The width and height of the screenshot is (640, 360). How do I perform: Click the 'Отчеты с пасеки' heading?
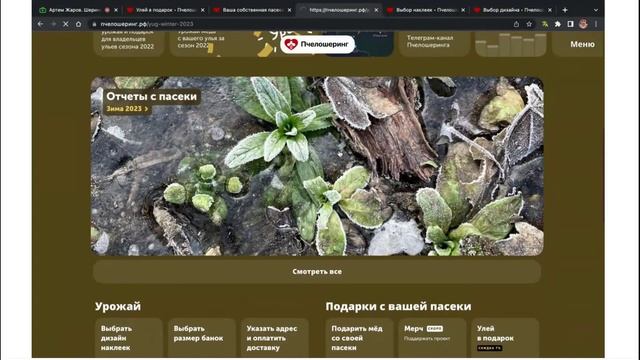click(x=151, y=96)
